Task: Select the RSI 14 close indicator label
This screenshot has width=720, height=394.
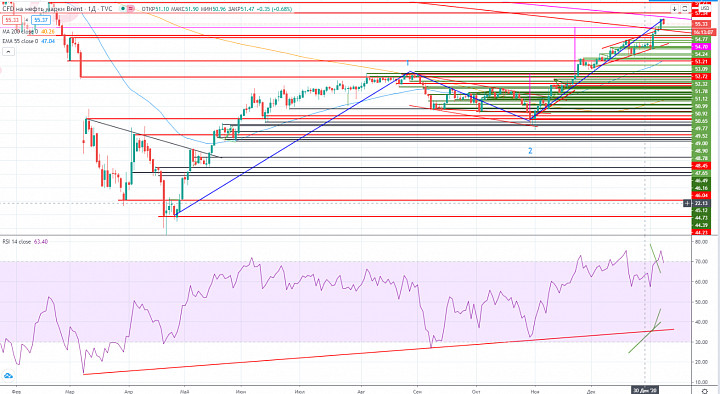Action: point(17,242)
